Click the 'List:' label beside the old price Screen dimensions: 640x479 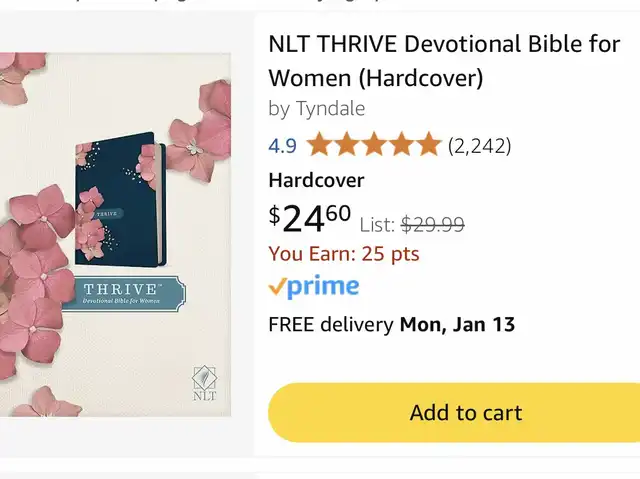[x=378, y=224]
